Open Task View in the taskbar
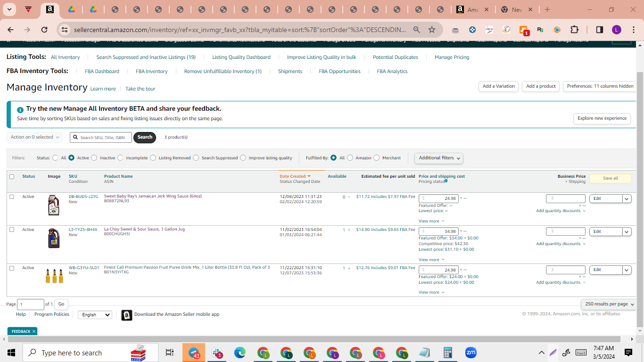Image resolution: width=644 pixels, height=362 pixels. [x=170, y=353]
